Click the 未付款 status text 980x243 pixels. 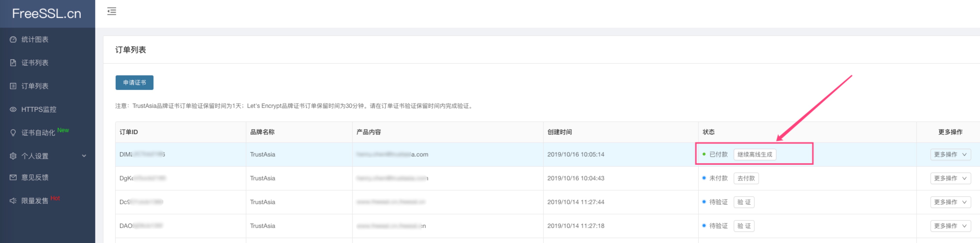[x=718, y=178]
